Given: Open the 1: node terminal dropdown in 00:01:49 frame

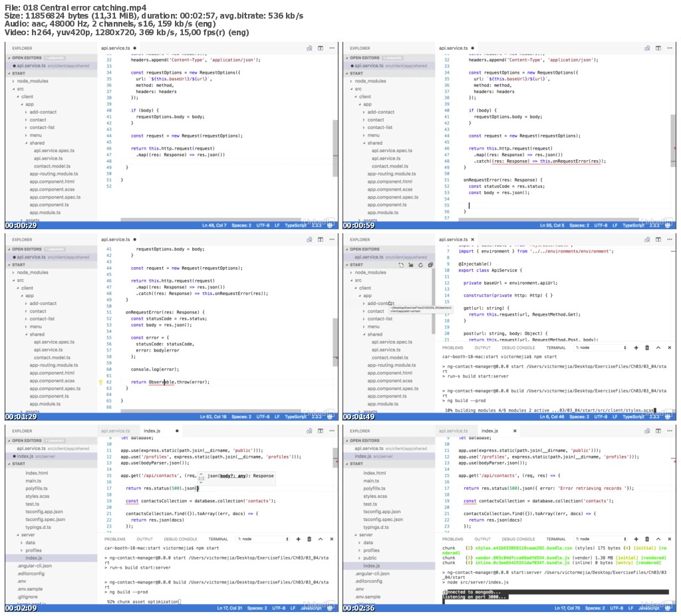Looking at the screenshot, I should tap(601, 348).
